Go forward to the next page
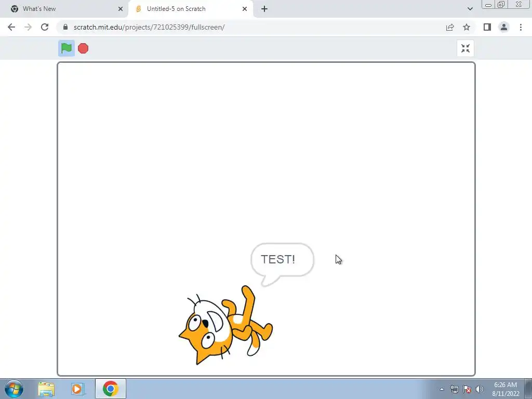The width and height of the screenshot is (532, 399). point(28,27)
